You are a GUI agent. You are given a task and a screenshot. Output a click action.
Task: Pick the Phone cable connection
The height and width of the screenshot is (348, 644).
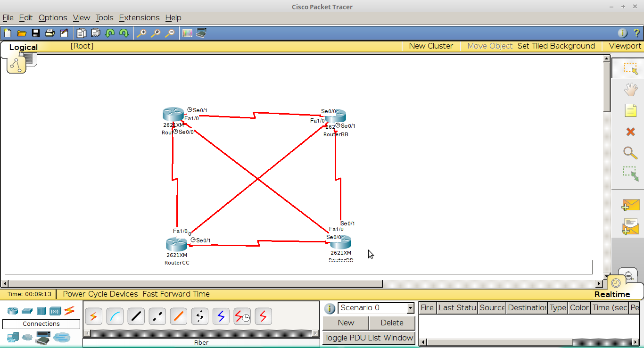coord(199,316)
